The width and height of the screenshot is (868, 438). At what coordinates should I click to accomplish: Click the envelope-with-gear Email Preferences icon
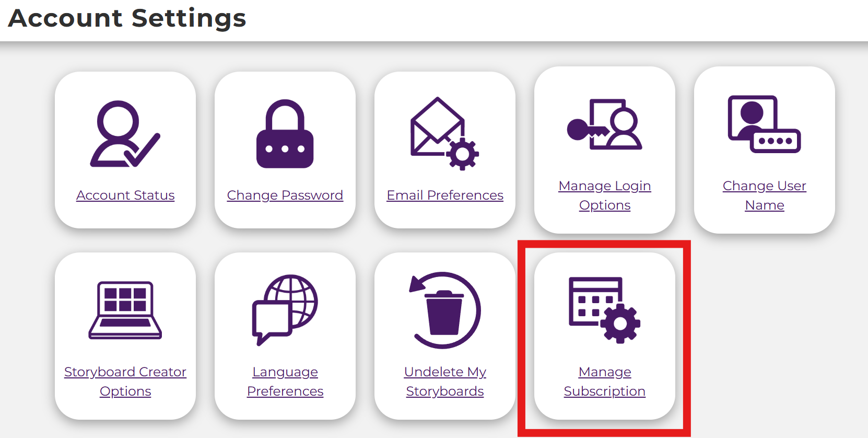tap(444, 134)
